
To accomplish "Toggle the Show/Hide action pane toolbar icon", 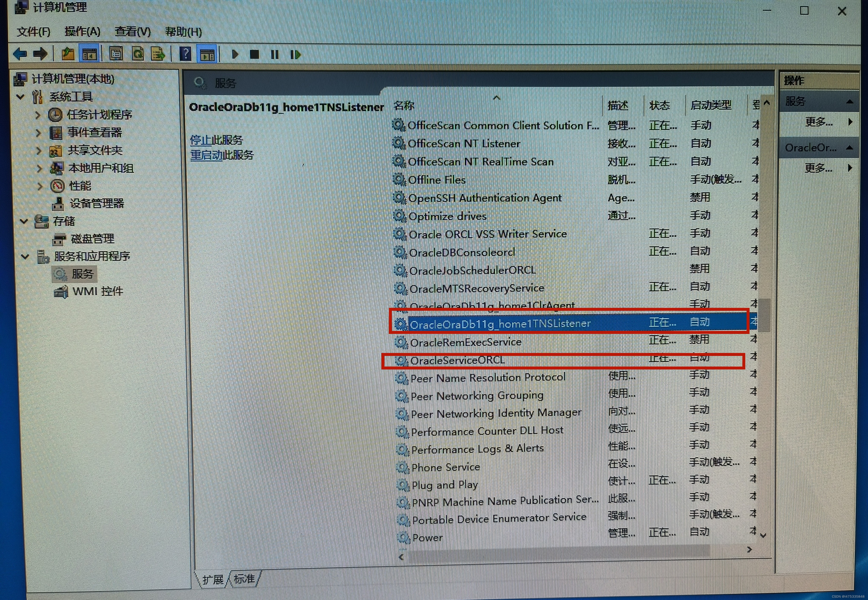I will click(x=207, y=55).
